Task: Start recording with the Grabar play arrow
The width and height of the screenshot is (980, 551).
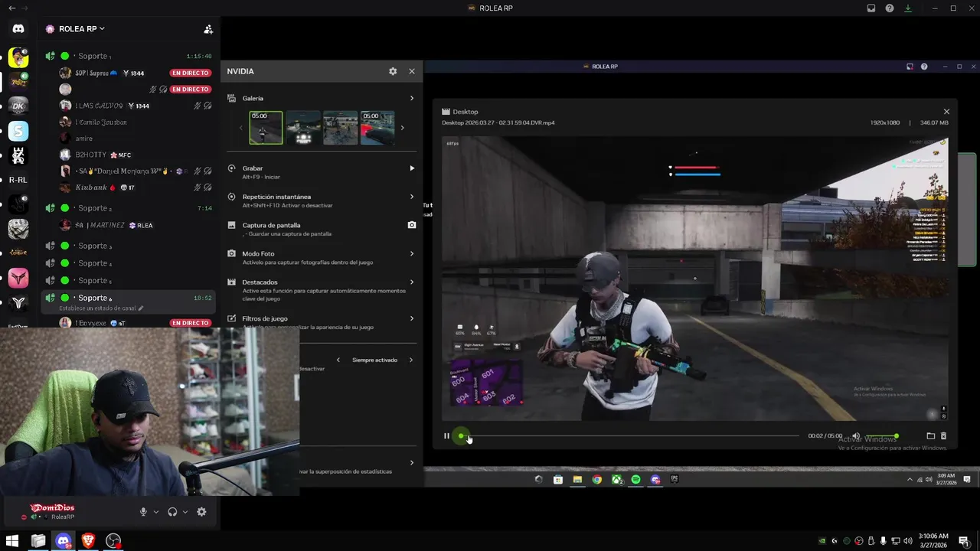Action: point(412,168)
